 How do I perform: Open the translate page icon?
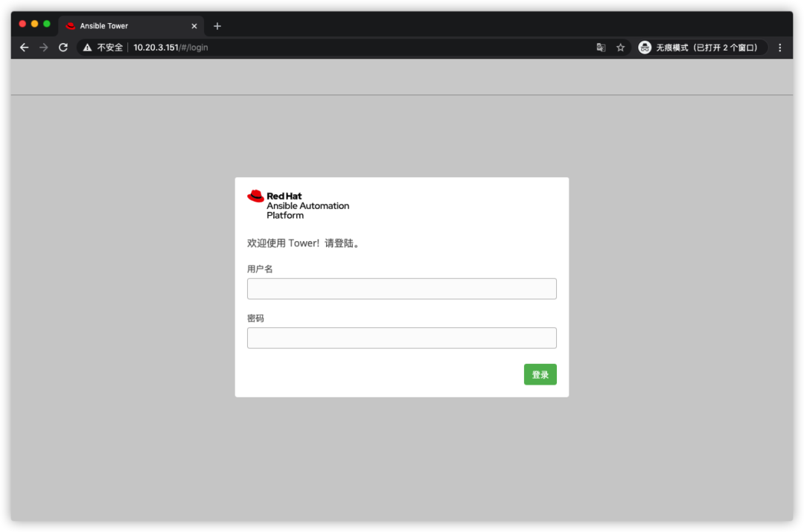pyautogui.click(x=601, y=48)
